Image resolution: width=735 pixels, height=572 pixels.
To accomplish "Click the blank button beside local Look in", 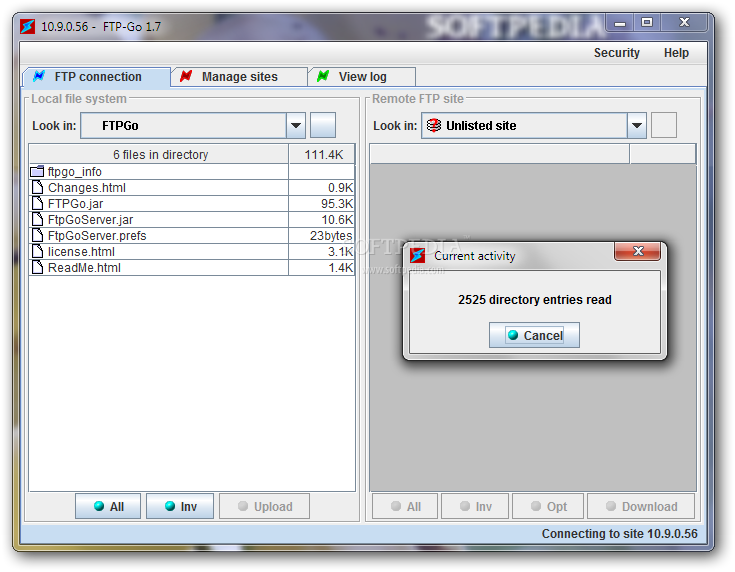I will coord(323,125).
